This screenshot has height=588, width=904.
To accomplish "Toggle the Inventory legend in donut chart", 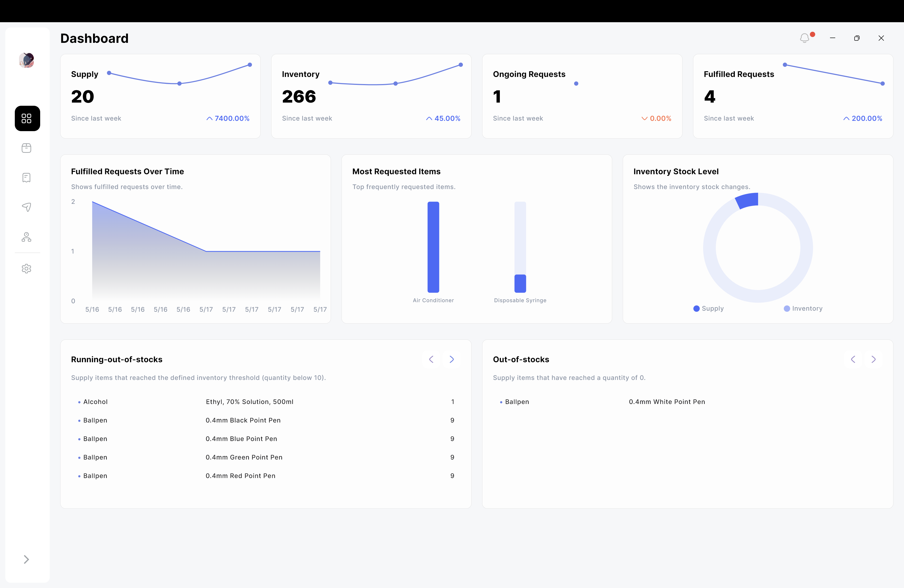I will point(803,309).
